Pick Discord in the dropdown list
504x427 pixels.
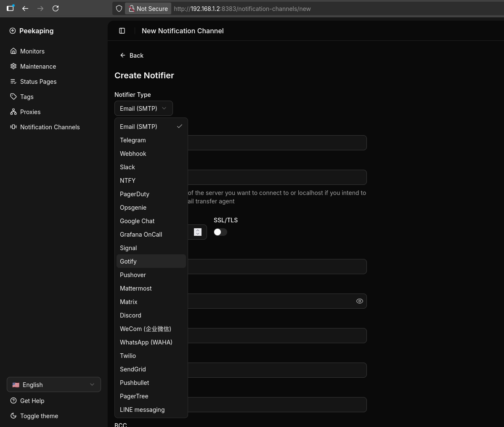coord(130,315)
